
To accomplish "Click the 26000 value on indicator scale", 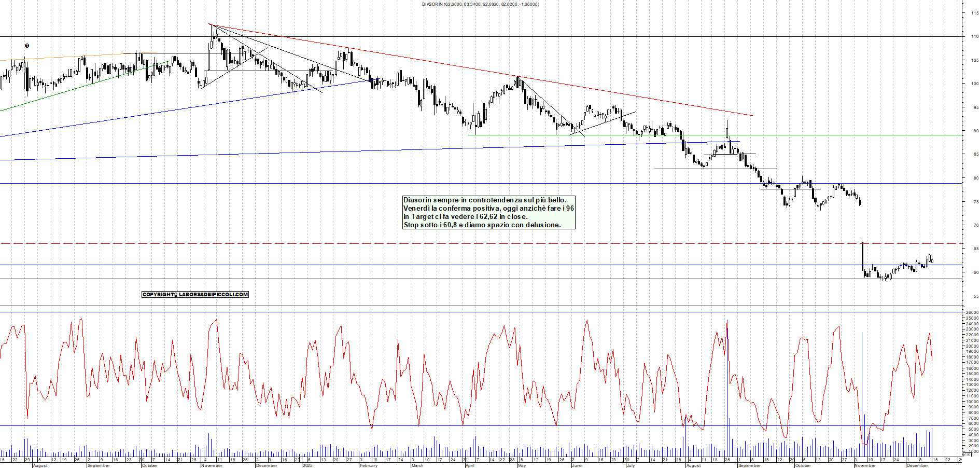I will (972, 313).
